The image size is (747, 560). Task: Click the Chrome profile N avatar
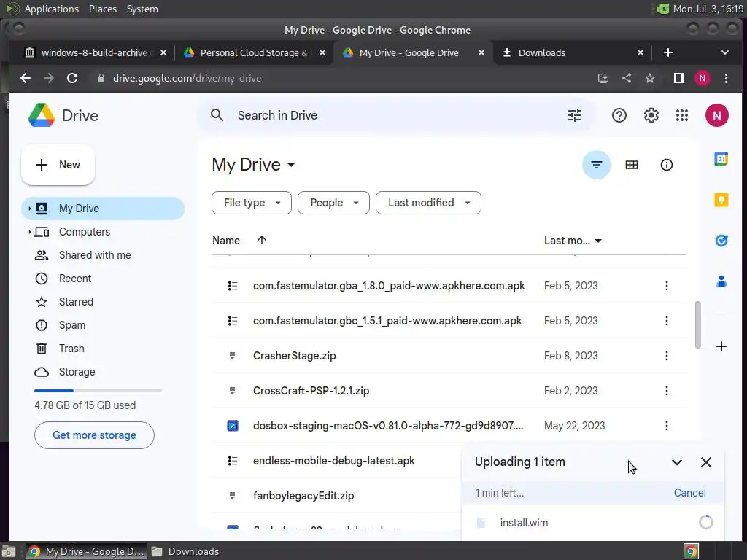[702, 78]
